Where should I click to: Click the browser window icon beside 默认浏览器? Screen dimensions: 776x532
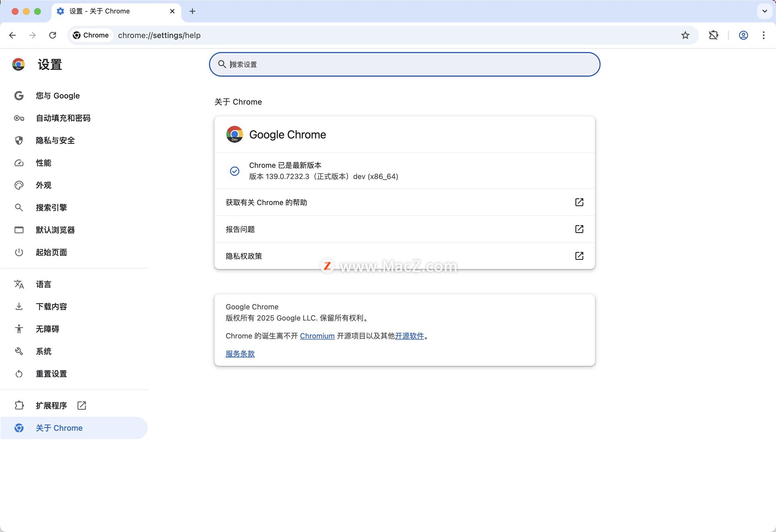click(x=19, y=230)
